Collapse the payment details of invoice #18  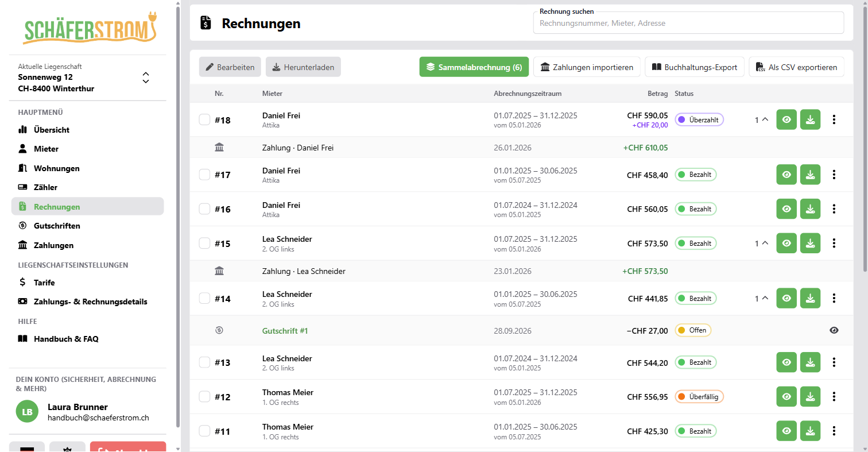(761, 120)
